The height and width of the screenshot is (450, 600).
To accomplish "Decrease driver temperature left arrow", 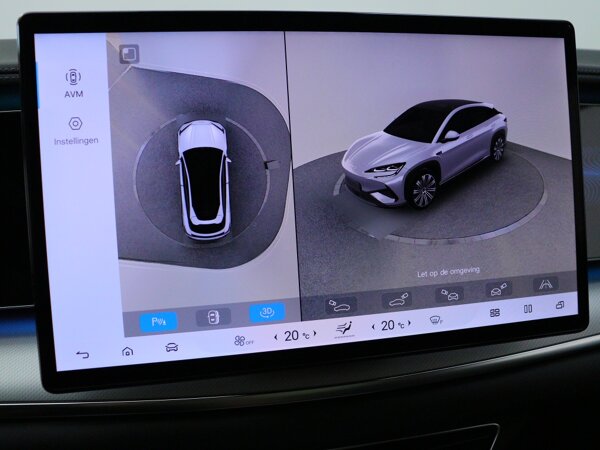I will click(276, 337).
